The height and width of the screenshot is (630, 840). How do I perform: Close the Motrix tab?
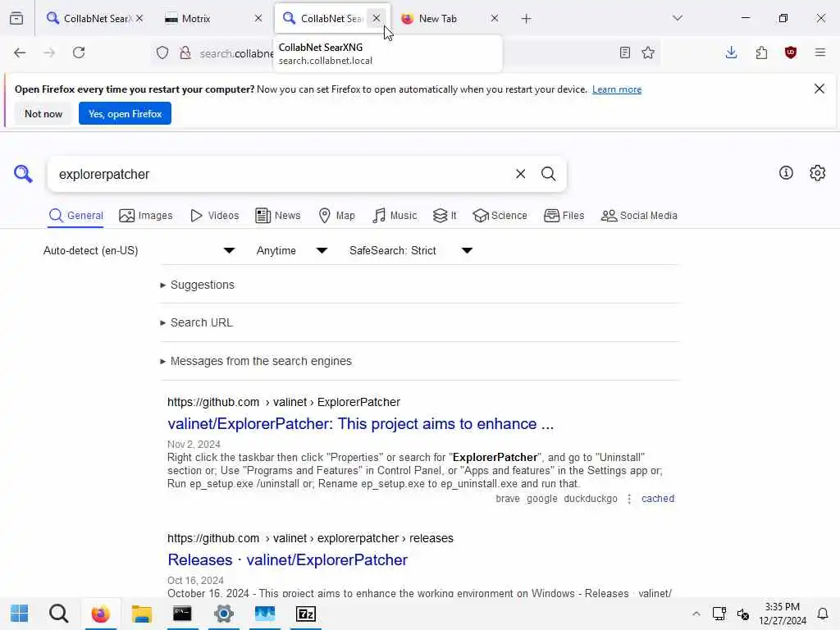[x=258, y=18]
